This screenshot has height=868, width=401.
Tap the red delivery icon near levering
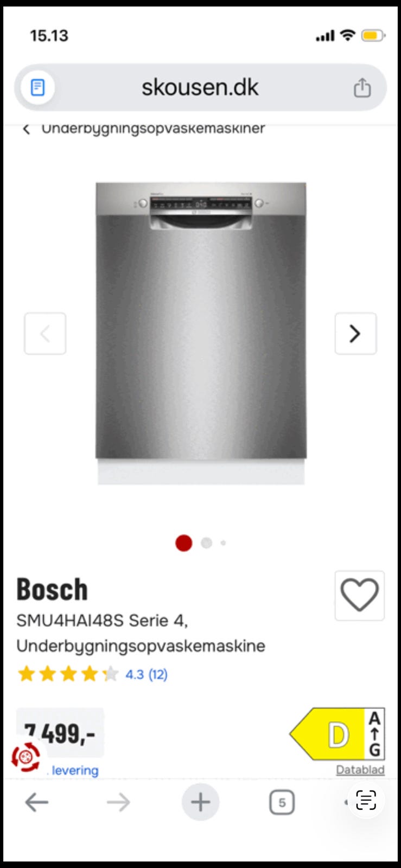click(x=26, y=757)
